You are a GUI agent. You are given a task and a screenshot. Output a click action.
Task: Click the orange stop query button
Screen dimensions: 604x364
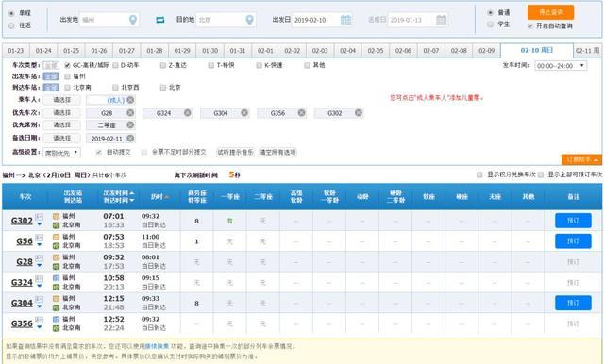(550, 12)
